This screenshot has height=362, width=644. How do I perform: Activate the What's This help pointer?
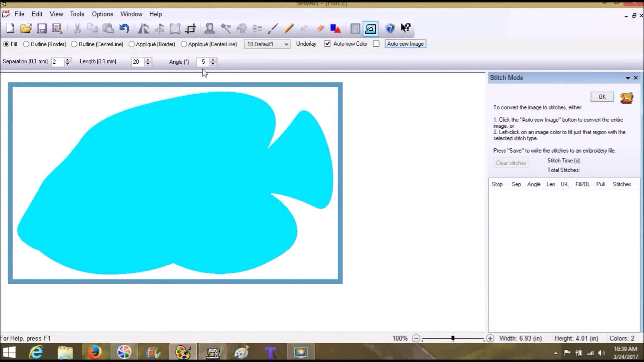[406, 28]
